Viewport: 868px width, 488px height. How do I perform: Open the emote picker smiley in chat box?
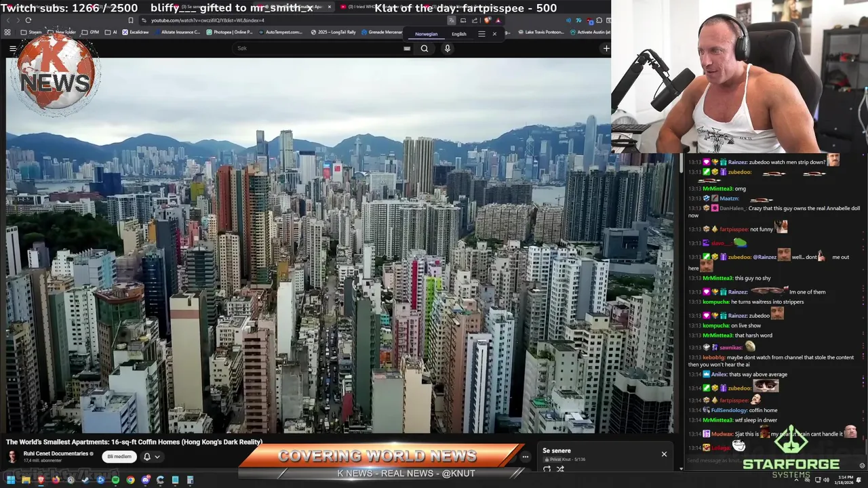pos(863,466)
